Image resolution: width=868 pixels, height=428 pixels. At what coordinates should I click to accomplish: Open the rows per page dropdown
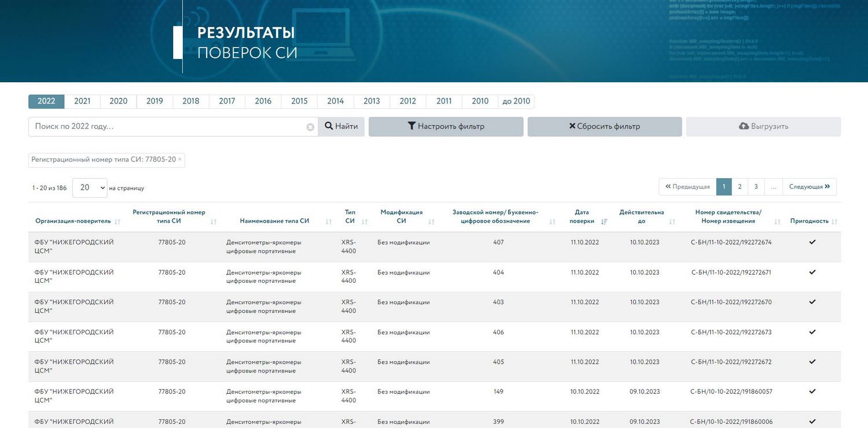tap(90, 187)
